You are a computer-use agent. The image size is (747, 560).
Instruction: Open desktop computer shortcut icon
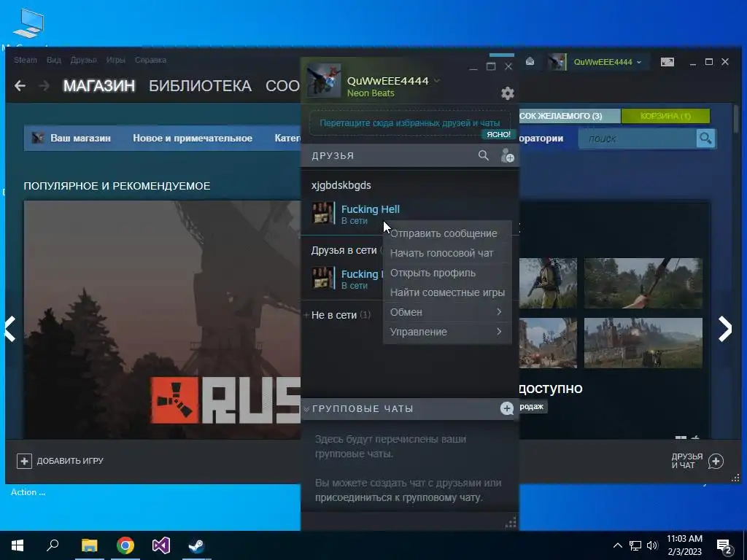click(28, 24)
